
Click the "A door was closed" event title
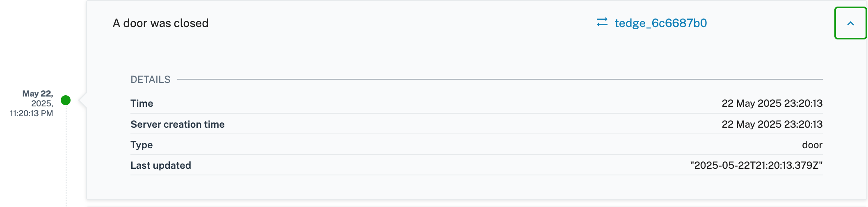[x=160, y=23]
